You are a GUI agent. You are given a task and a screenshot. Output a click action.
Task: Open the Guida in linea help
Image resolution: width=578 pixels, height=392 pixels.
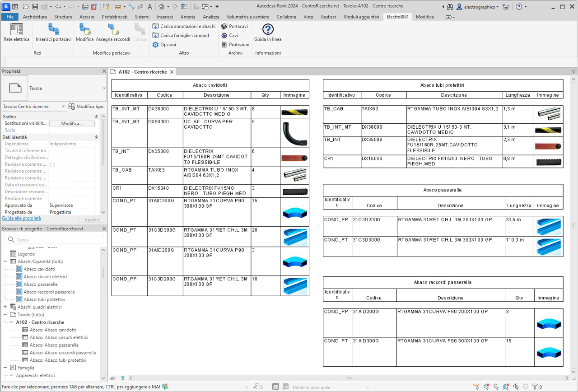[x=268, y=33]
